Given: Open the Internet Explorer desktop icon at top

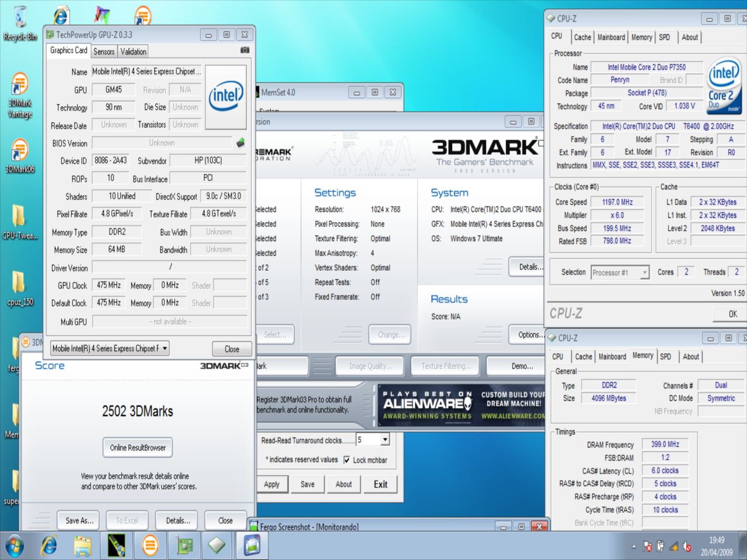Looking at the screenshot, I should point(61,15).
